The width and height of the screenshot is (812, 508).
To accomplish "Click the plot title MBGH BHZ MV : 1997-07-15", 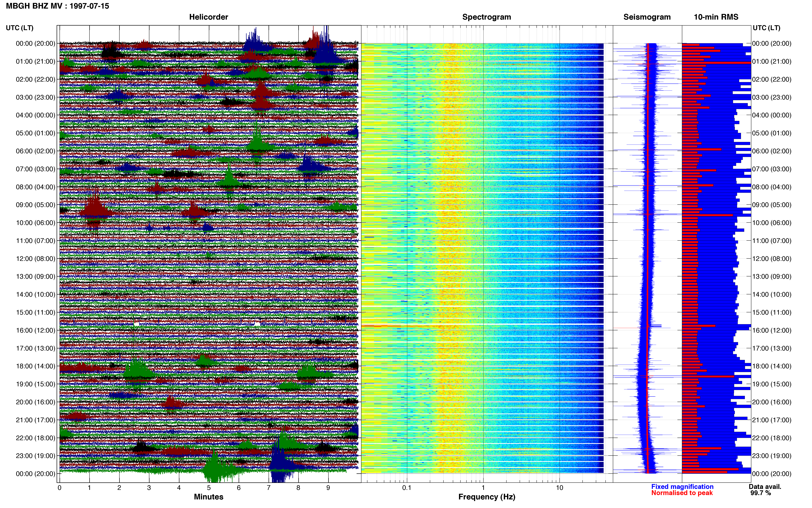I will [57, 6].
